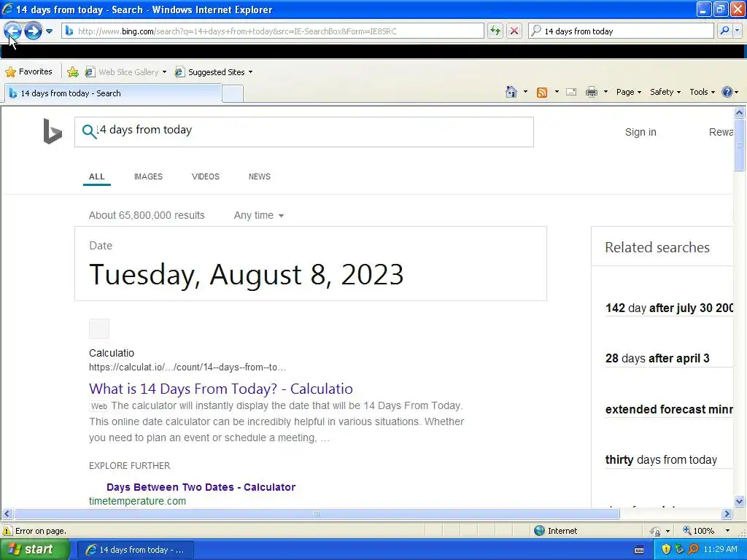Open the search provider dropdown arrow
Viewport: 747px width, 560px height.
tap(737, 31)
